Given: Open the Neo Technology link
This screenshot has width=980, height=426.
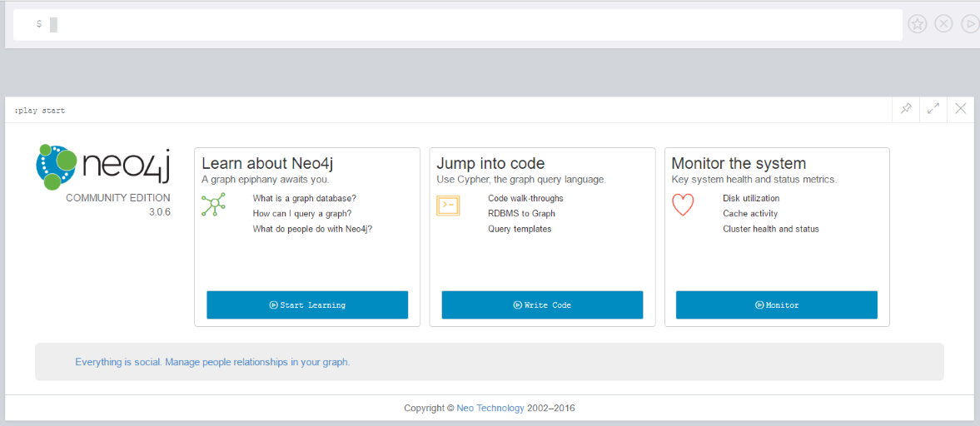Looking at the screenshot, I should (490, 409).
